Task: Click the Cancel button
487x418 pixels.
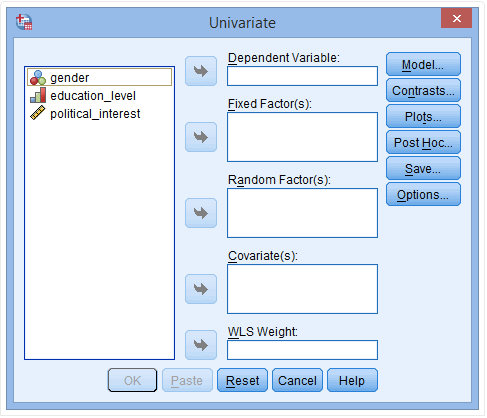Action: click(x=297, y=380)
